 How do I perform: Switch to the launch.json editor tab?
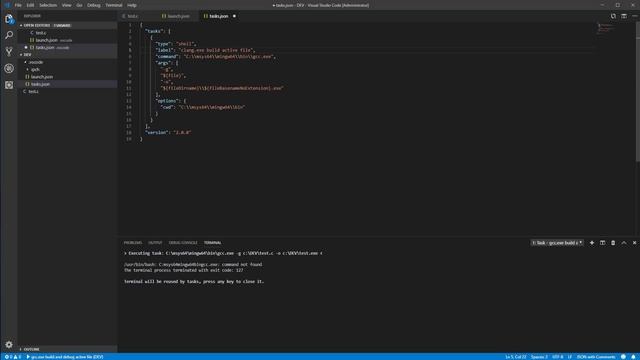tap(178, 16)
